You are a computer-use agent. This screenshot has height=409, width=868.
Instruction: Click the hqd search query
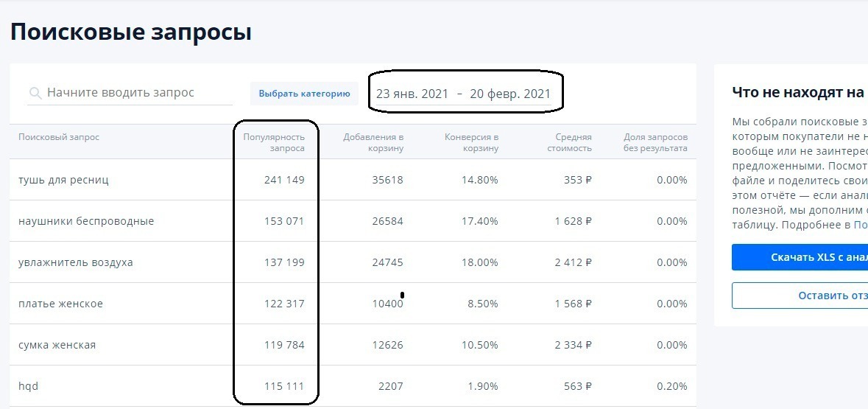pos(27,386)
